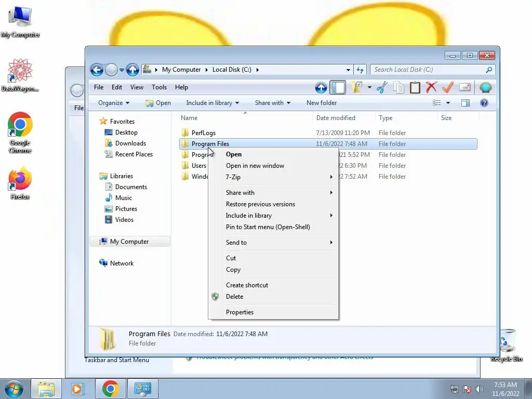Expand Share with in context menu
This screenshot has height=399, width=532.
pos(273,193)
